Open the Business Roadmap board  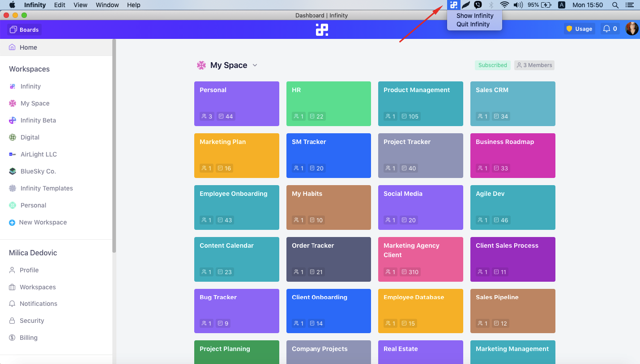[x=513, y=156]
